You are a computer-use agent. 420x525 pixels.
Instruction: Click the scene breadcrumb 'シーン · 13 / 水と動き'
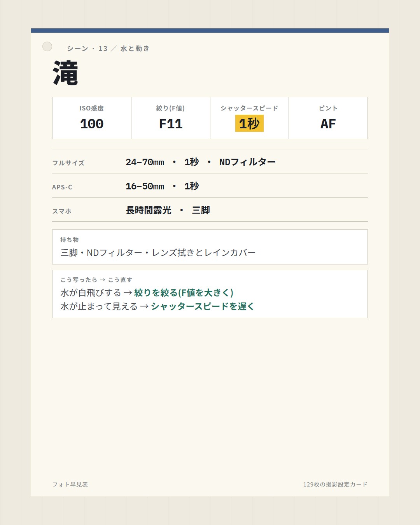(108, 49)
